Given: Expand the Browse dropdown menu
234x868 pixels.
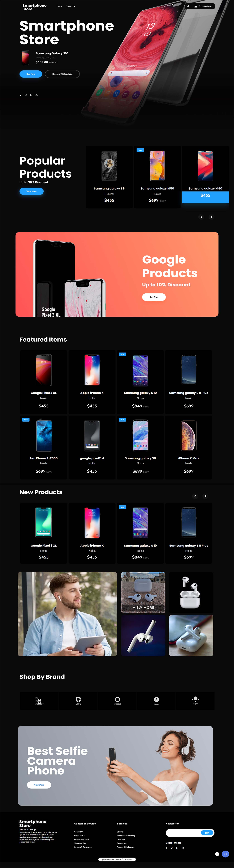Looking at the screenshot, I should pos(70,6).
